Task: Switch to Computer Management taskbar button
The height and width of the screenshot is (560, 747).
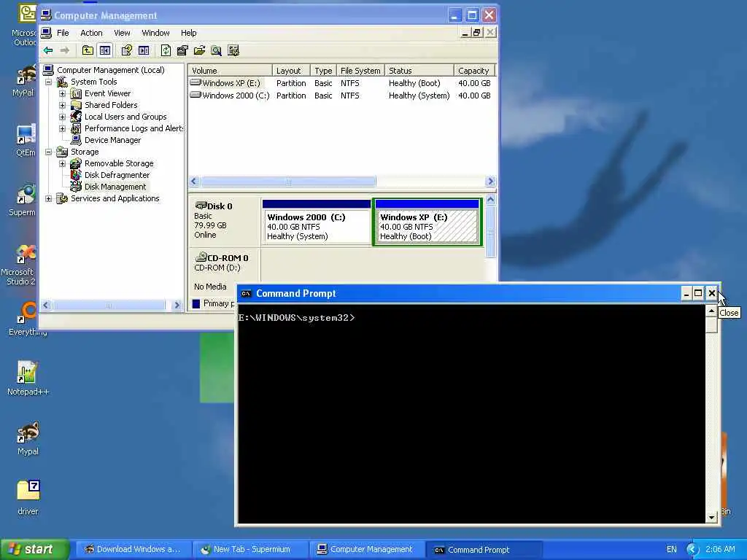Action: (x=366, y=550)
